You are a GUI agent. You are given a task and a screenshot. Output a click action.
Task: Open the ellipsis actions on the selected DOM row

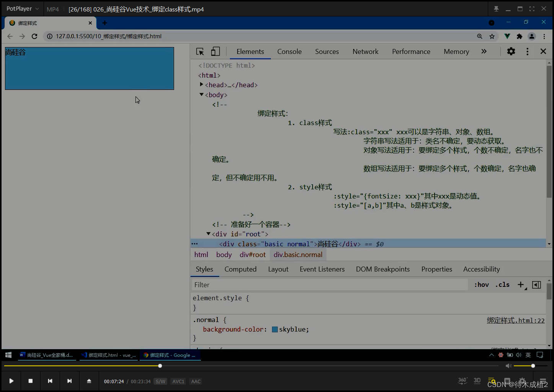point(194,244)
